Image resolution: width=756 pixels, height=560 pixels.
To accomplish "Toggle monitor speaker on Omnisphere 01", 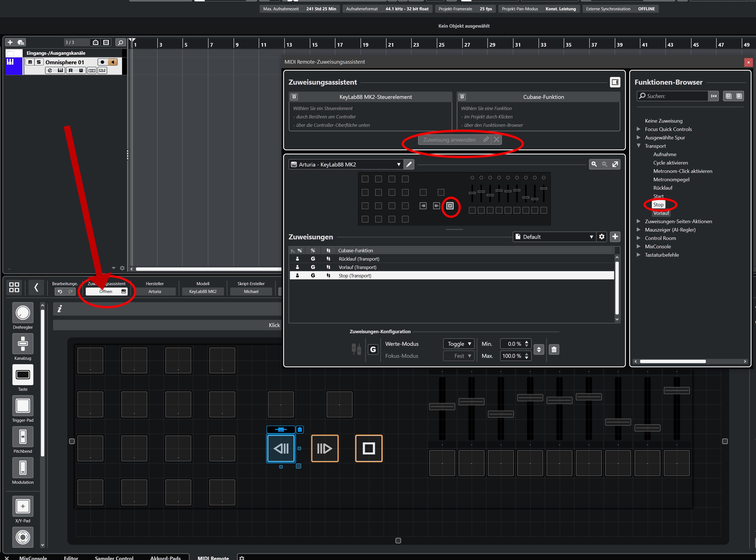I will (113, 62).
